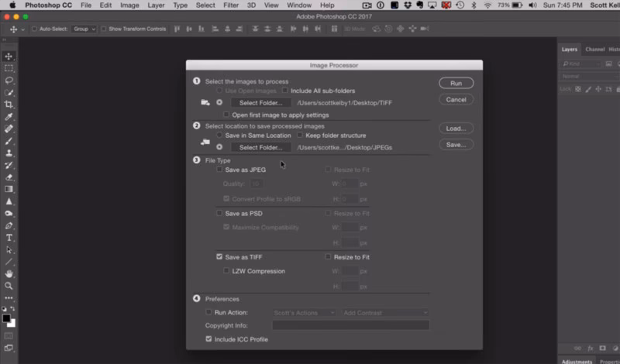
Task: Check the Run Action box
Action: point(208,312)
